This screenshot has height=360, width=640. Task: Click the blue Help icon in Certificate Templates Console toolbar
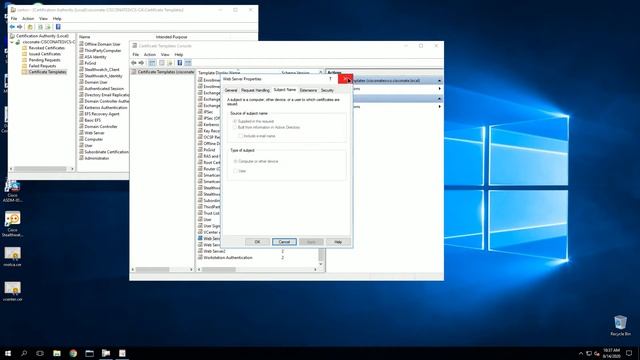pyautogui.click(x=180, y=63)
